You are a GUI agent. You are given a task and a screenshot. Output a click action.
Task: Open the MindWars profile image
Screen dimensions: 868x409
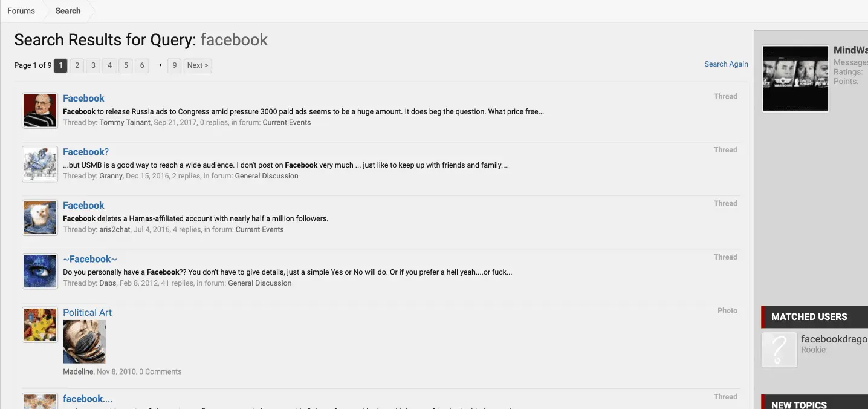(795, 79)
